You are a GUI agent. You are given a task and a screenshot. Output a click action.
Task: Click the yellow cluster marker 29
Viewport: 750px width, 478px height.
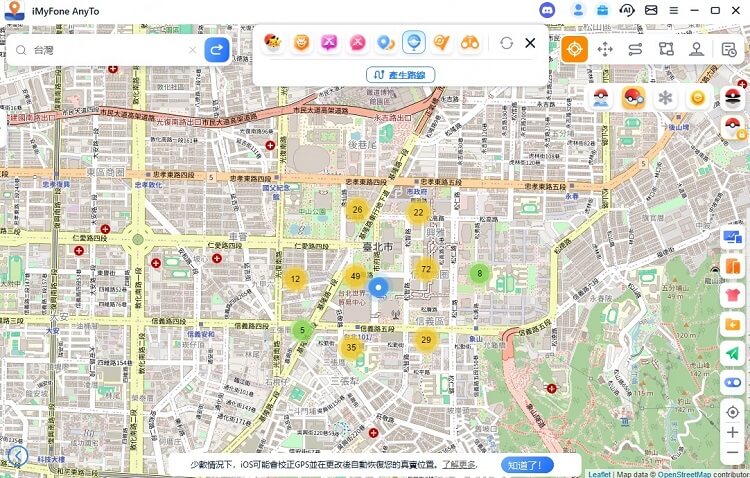(x=426, y=340)
